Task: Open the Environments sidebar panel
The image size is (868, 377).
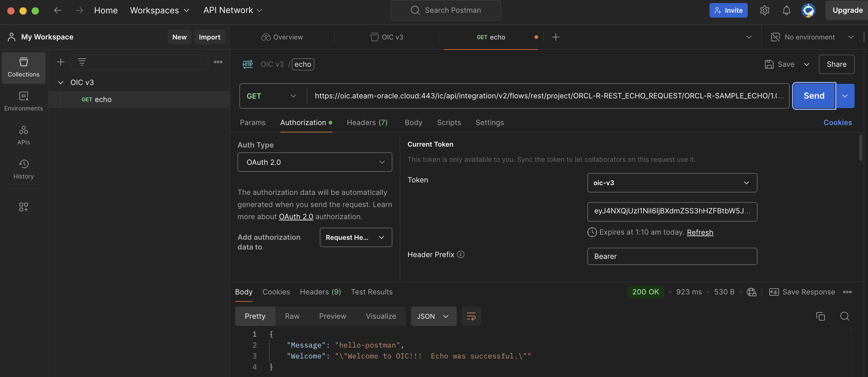Action: tap(23, 101)
